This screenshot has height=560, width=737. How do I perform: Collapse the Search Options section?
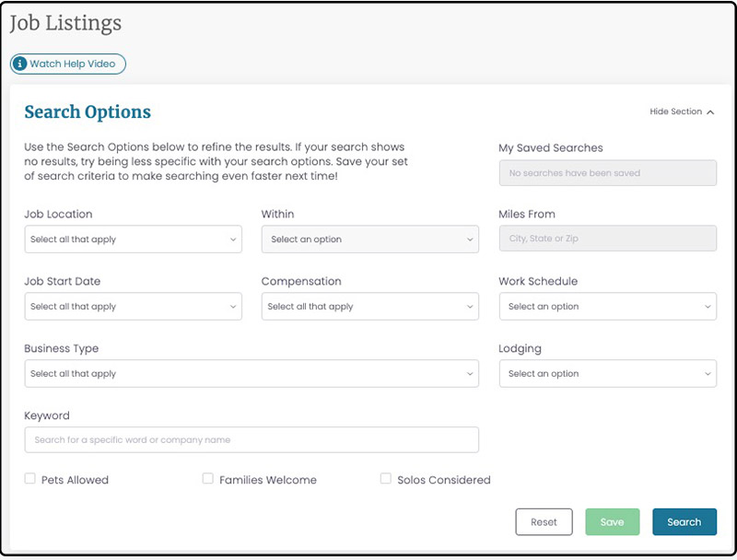[x=680, y=110]
